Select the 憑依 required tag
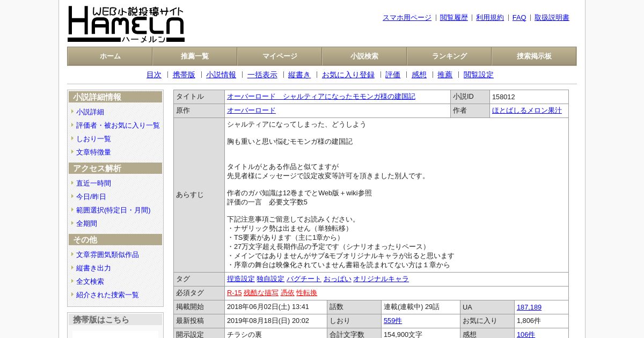Screen dimensions: 644x338 [288, 293]
